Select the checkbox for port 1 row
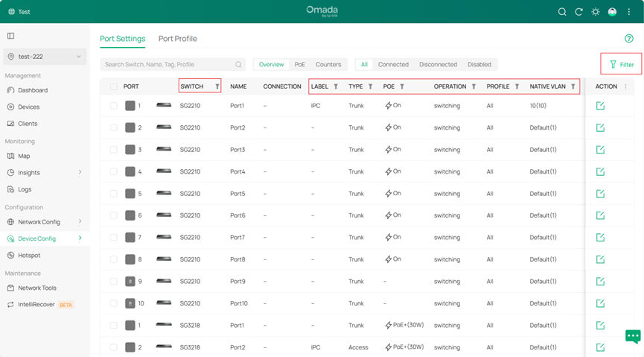Image resolution: width=644 pixels, height=357 pixels. (113, 106)
